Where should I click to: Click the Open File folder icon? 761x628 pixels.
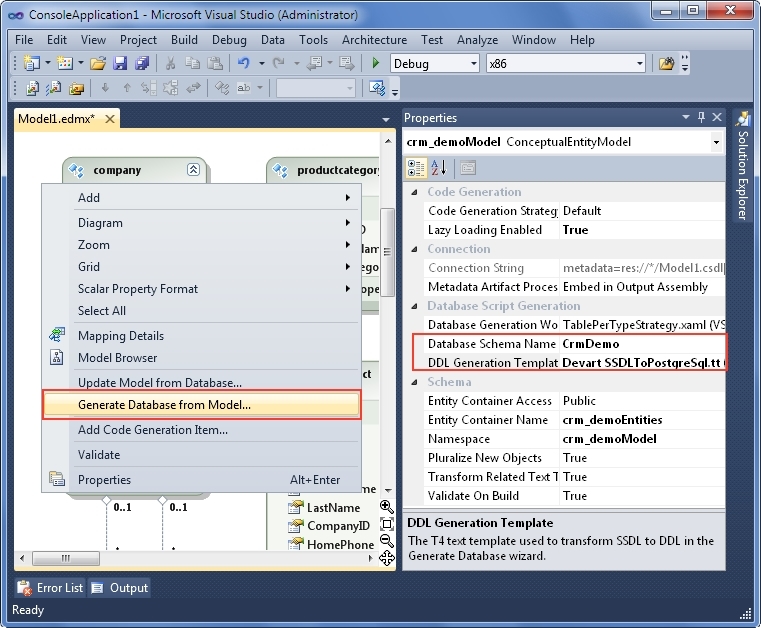(x=98, y=63)
